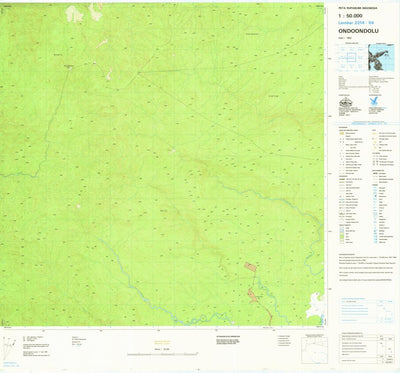400x373 pixels.
Task: Click the magnetic declination diagram at bottom left
Action: (x=9, y=347)
